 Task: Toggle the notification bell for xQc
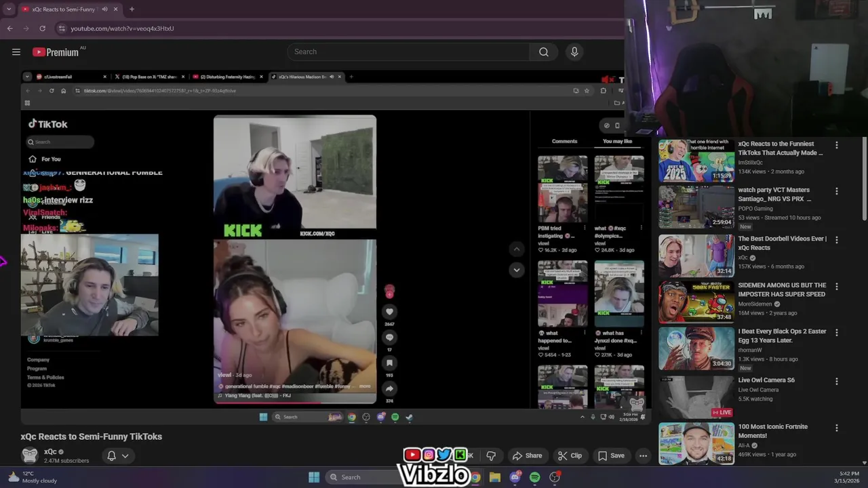coord(111,456)
